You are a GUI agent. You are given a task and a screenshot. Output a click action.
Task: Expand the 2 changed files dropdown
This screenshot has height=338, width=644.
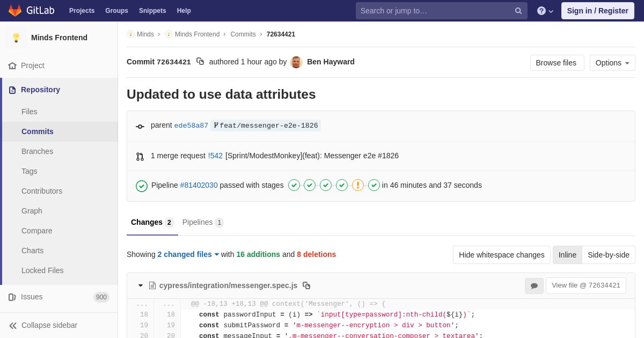coord(188,254)
